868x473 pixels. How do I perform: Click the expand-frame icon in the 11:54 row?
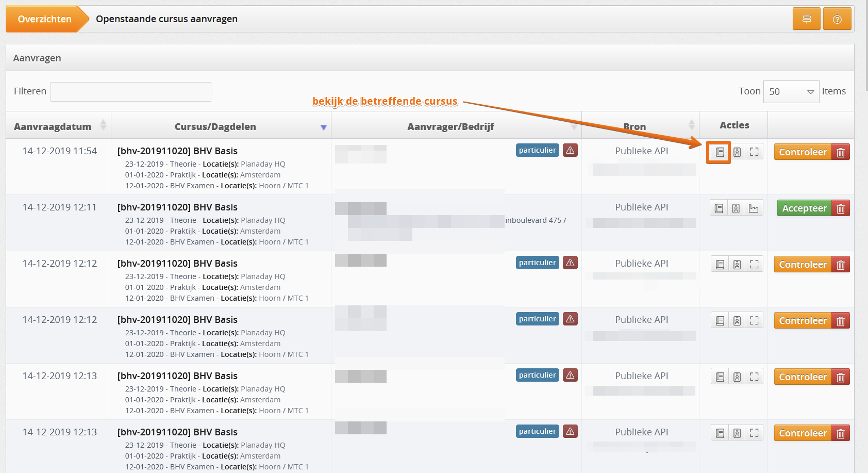pyautogui.click(x=754, y=152)
